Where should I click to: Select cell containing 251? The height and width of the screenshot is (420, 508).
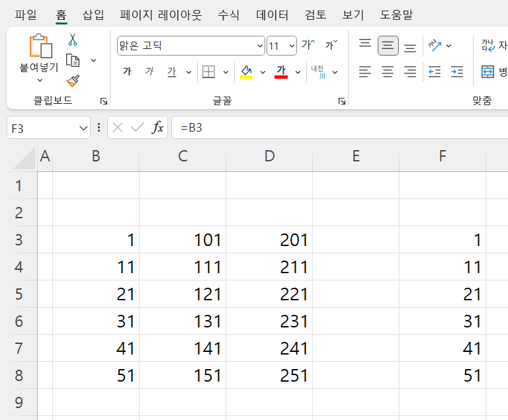pyautogui.click(x=269, y=375)
